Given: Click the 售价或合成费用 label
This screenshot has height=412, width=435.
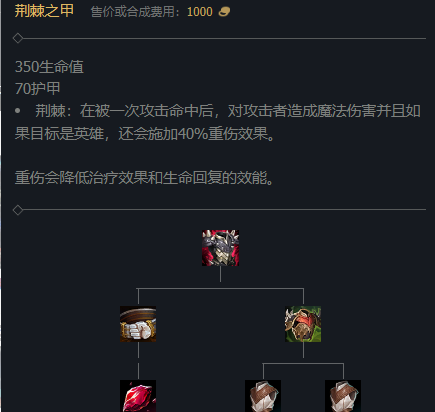Looking at the screenshot, I should click(x=132, y=12).
